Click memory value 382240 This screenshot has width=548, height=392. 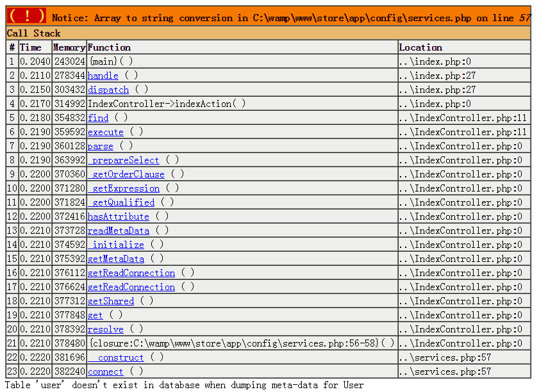70,372
